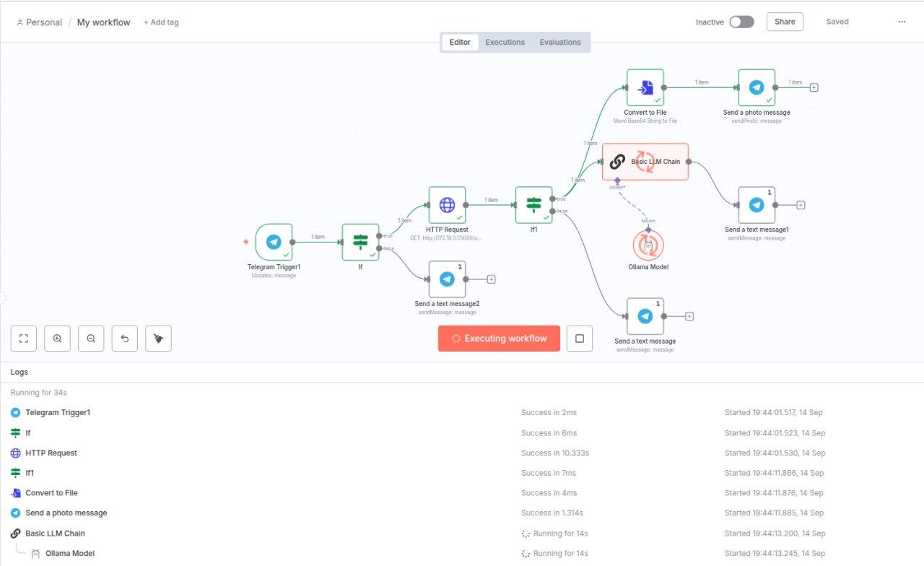Viewport: 924px width, 566px height.
Task: Switch to the Evaluations tab
Action: [560, 42]
